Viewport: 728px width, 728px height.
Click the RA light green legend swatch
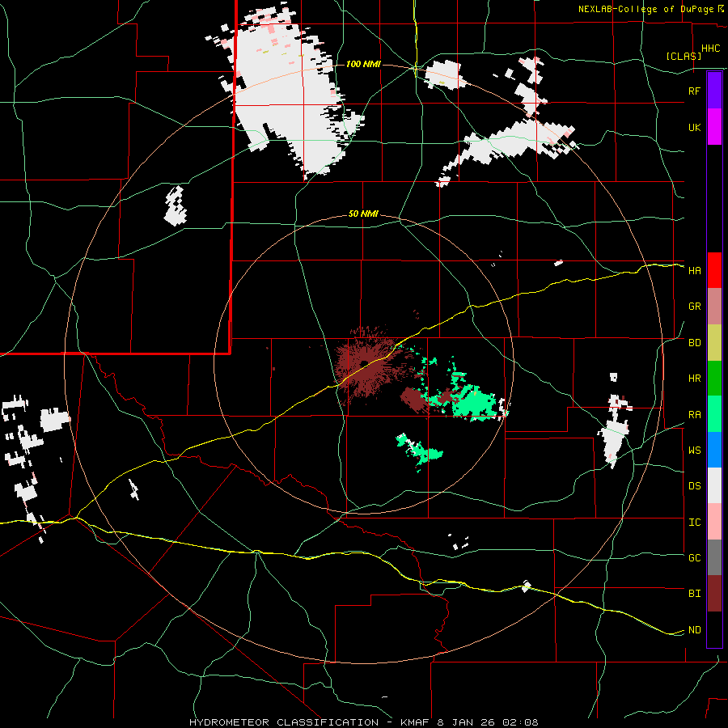[x=714, y=414]
